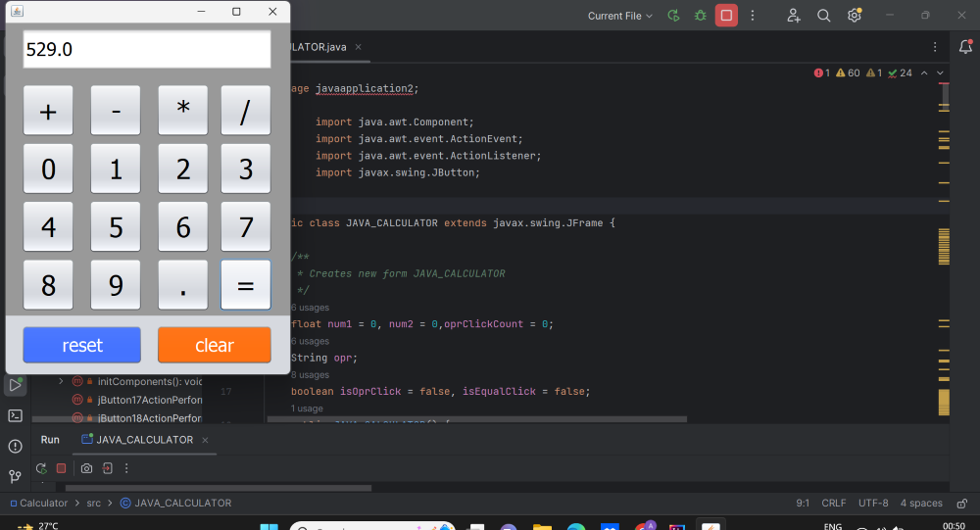Go to next highlighted error arrow
Image resolution: width=980 pixels, height=530 pixels.
940,73
